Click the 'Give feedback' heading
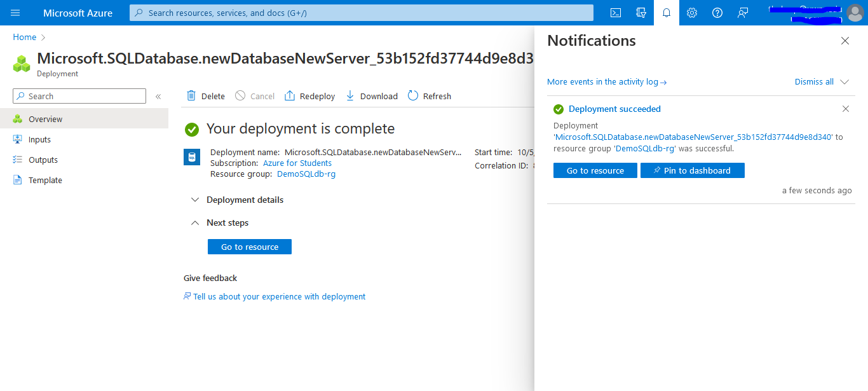This screenshot has width=868, height=391. pos(210,278)
